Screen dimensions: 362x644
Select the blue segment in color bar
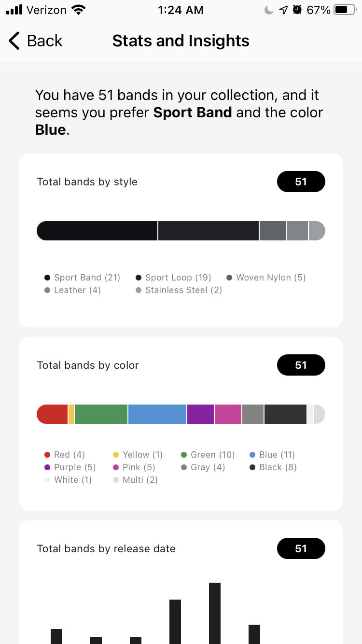click(157, 414)
